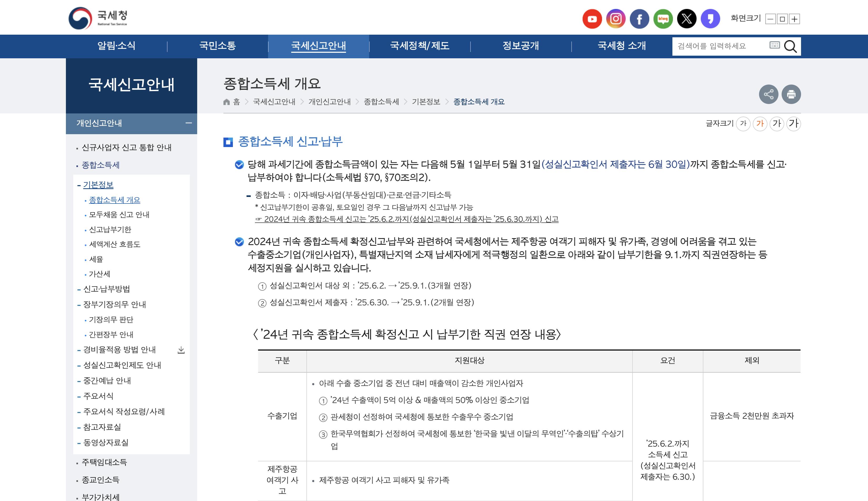This screenshot has width=868, height=501.
Task: Expand 참고자료실 sidebar group
Action: click(102, 427)
